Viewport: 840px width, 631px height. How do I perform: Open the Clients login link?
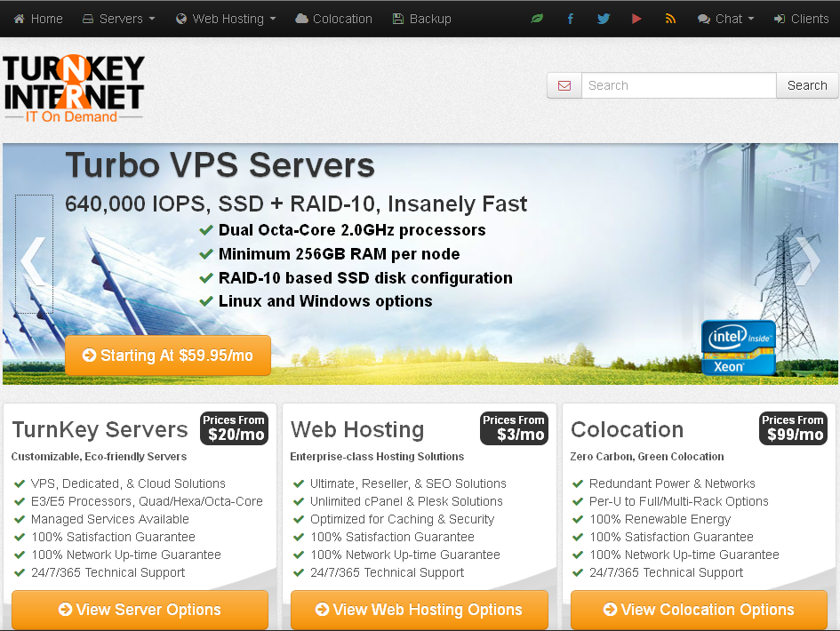point(802,19)
